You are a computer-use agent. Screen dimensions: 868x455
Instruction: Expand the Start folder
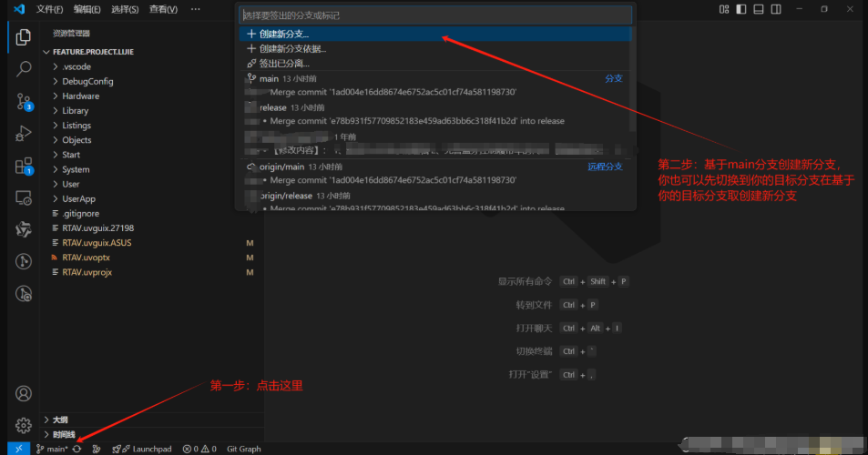(x=152, y=155)
